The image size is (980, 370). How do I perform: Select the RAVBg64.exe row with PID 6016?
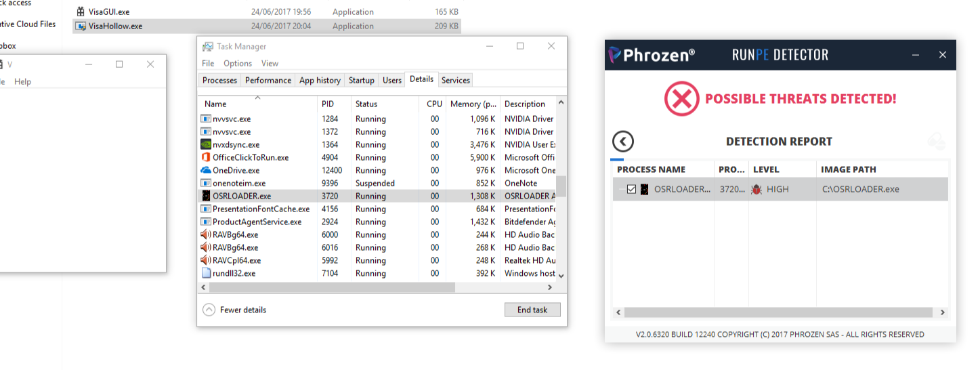coord(378,247)
